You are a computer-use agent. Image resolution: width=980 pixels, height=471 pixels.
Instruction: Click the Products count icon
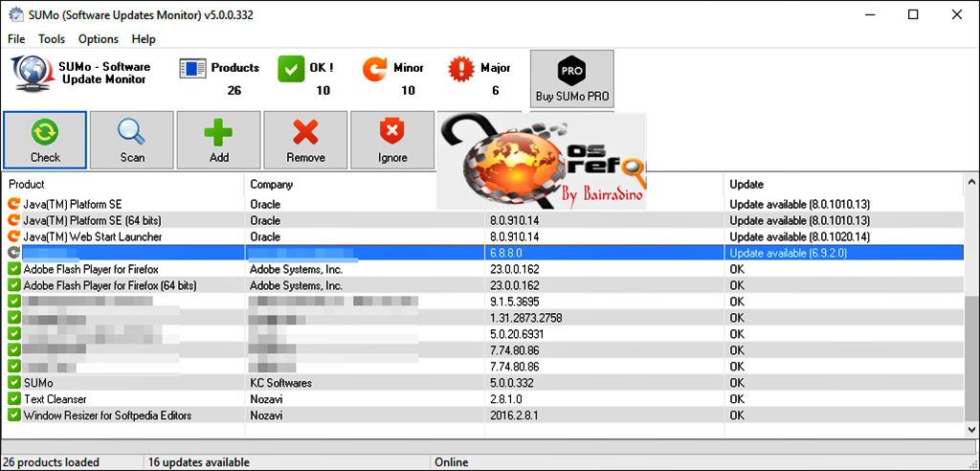click(192, 68)
